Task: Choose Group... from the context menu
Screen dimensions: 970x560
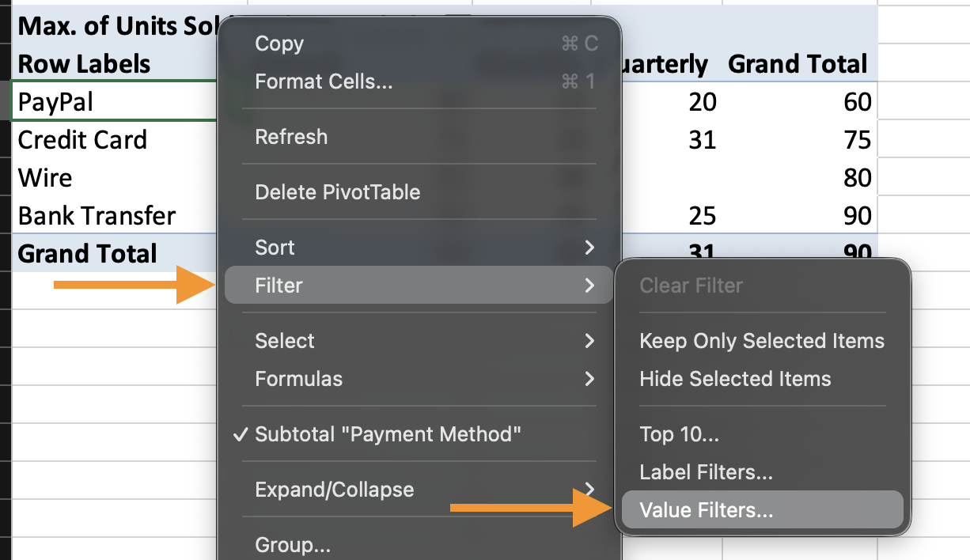Action: (293, 545)
